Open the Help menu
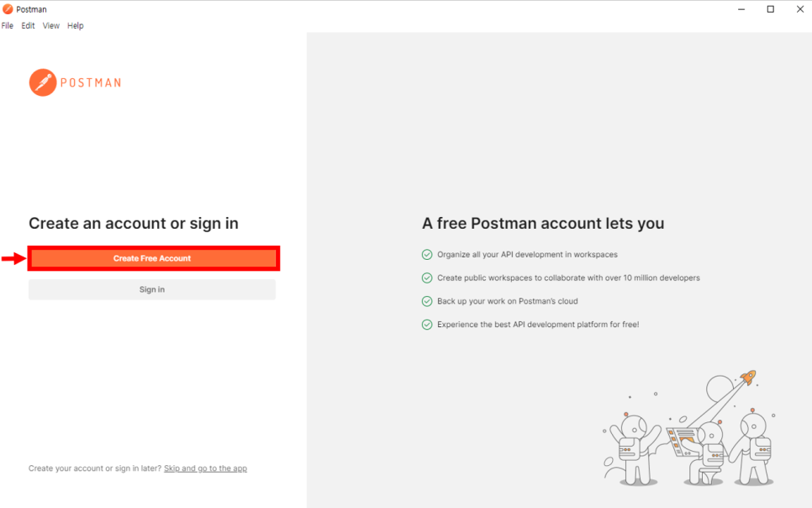The height and width of the screenshot is (508, 812). click(76, 26)
